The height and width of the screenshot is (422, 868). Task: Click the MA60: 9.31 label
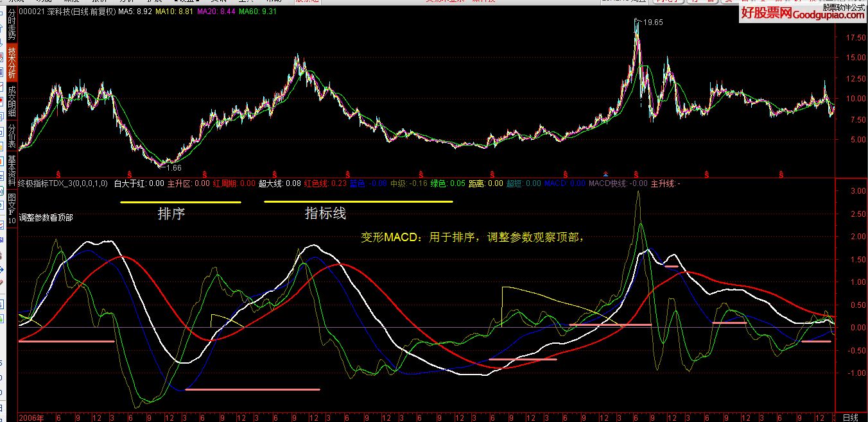point(257,12)
